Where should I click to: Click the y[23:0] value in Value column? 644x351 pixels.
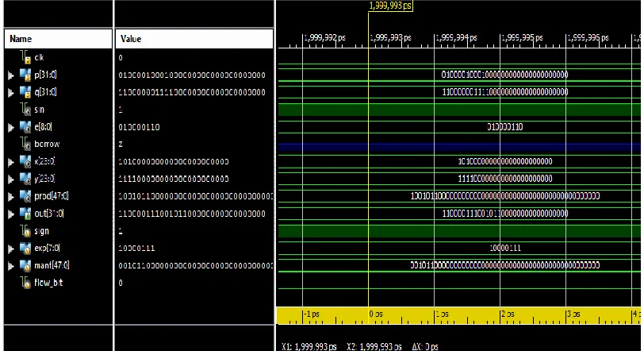pos(174,179)
